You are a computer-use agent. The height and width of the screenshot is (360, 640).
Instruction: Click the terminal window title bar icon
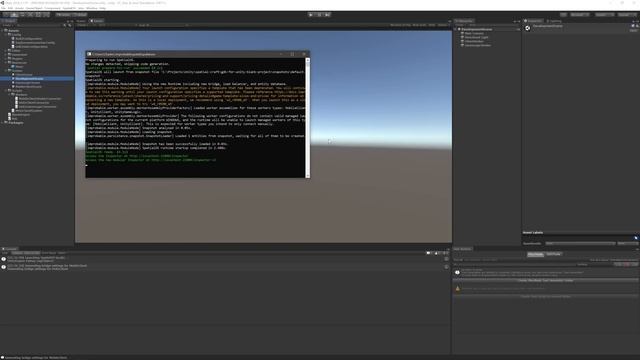(x=89, y=54)
